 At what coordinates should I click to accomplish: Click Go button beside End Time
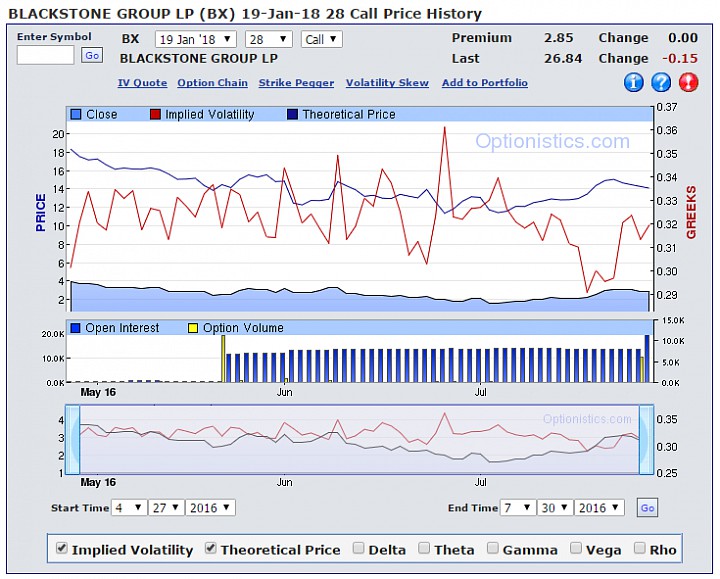[x=647, y=508]
